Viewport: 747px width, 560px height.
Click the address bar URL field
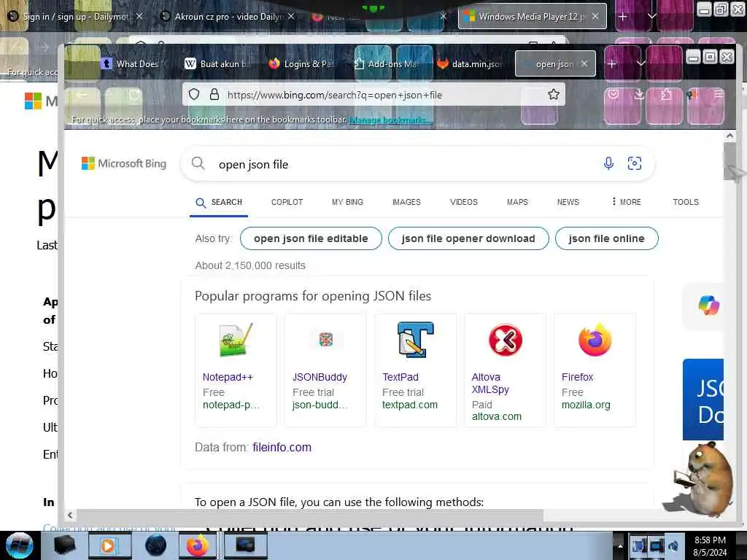click(374, 94)
